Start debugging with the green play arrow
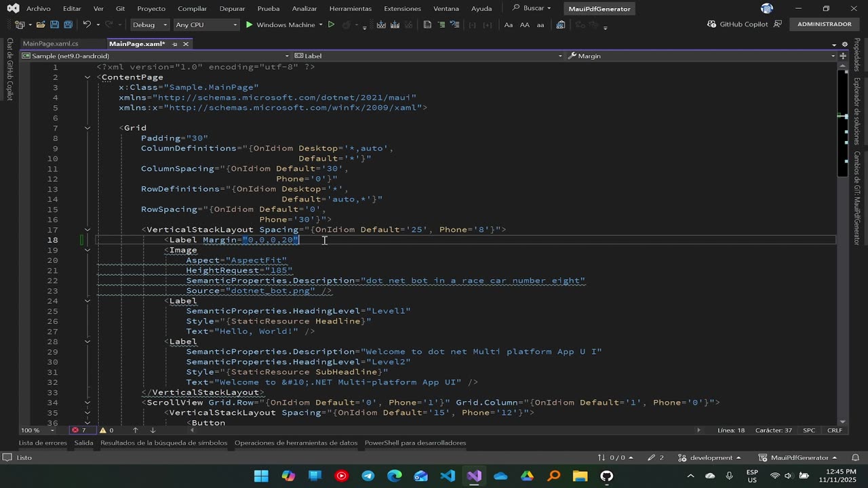868x488 pixels. click(x=249, y=24)
